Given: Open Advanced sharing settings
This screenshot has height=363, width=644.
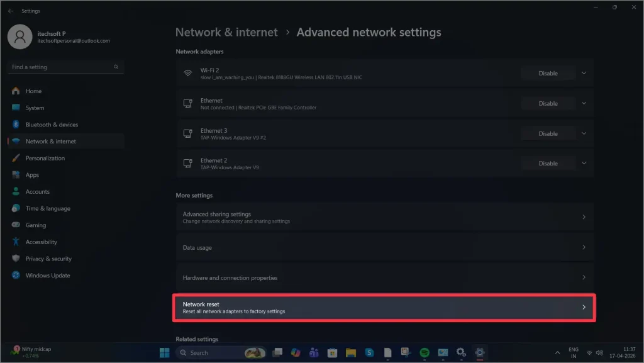Looking at the screenshot, I should (384, 217).
